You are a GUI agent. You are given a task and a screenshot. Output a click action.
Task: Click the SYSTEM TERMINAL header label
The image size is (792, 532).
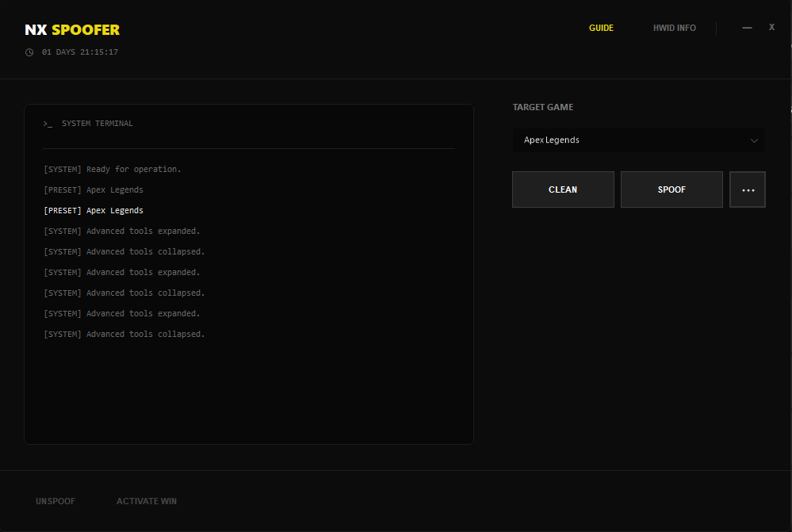[x=98, y=123]
